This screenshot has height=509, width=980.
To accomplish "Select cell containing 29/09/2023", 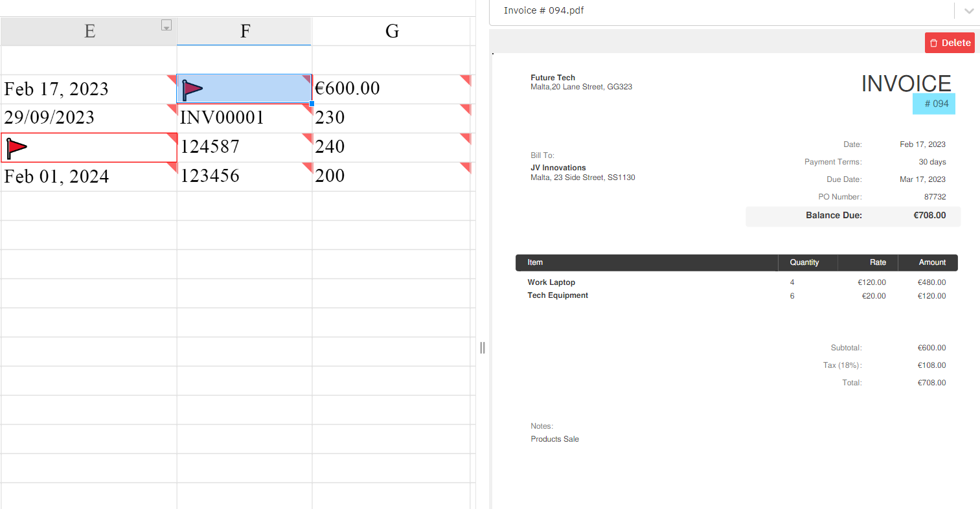I will [x=89, y=119].
